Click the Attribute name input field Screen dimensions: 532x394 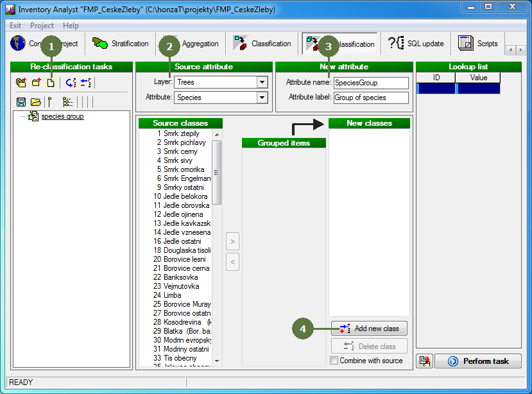pyautogui.click(x=371, y=83)
